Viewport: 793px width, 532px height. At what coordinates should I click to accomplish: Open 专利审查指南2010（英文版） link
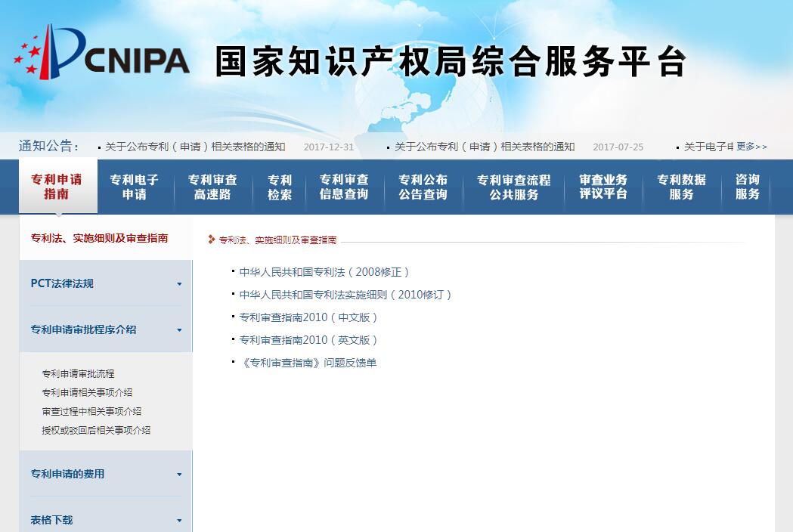pyautogui.click(x=308, y=340)
